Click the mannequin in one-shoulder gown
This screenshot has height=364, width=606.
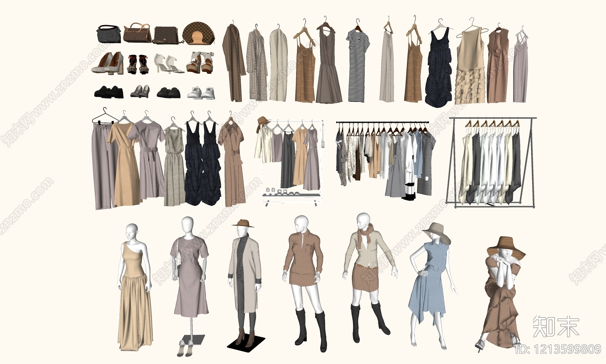(x=135, y=287)
